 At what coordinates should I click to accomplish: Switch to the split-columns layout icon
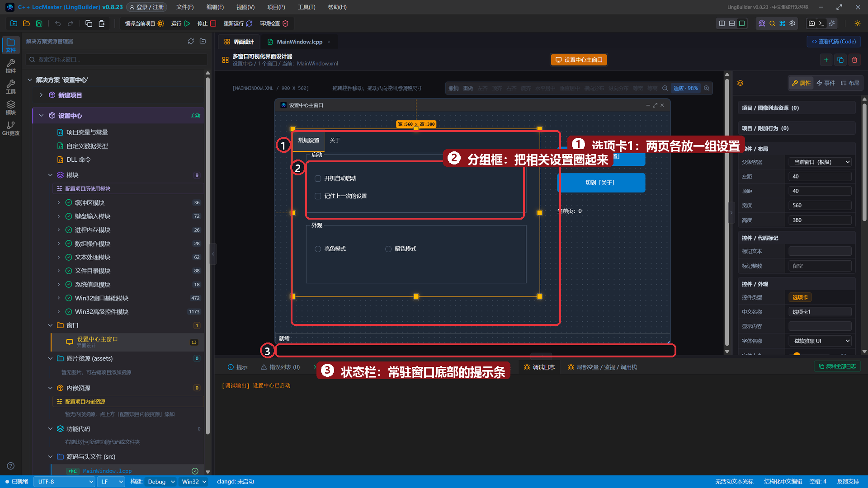pyautogui.click(x=722, y=23)
